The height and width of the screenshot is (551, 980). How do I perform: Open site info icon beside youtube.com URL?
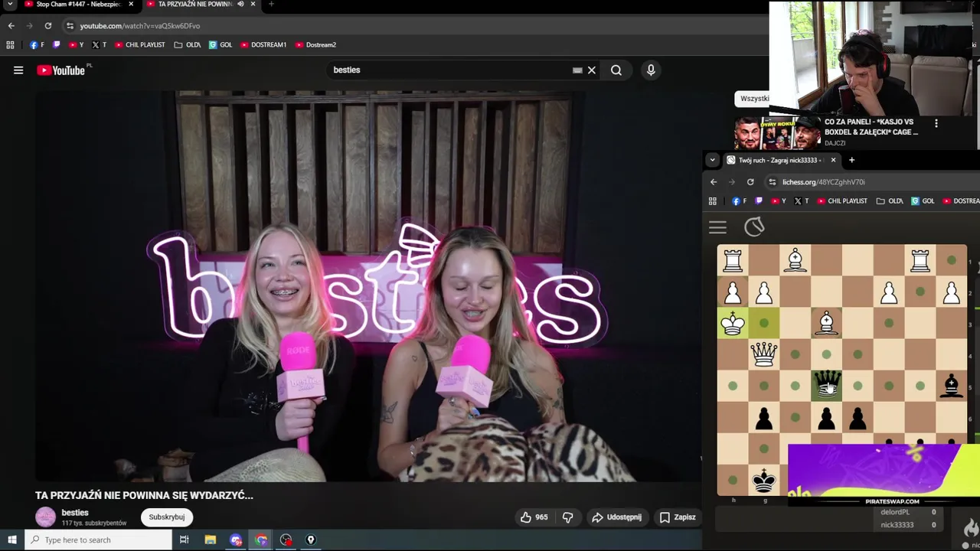(70, 26)
